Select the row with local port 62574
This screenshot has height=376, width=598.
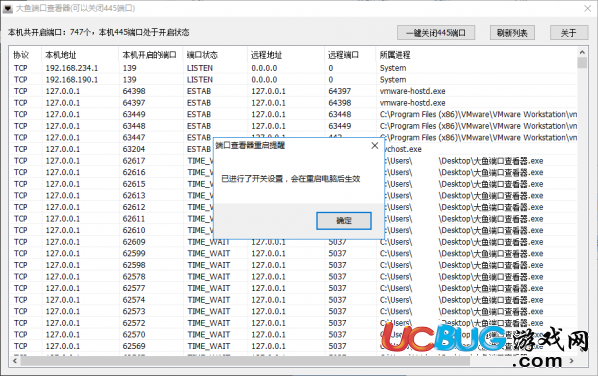[293, 300]
